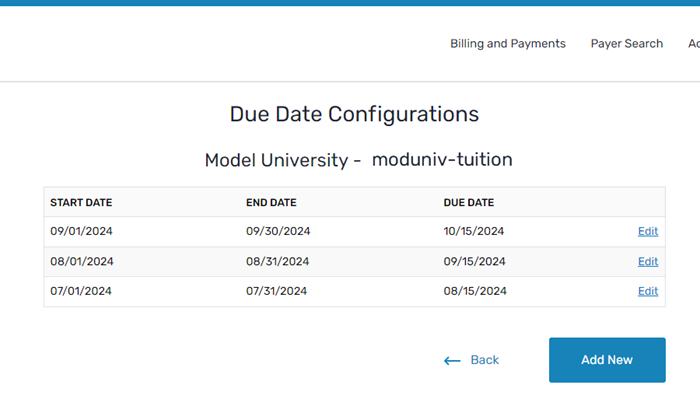Image resolution: width=700 pixels, height=406 pixels.
Task: Select due date 08/15/2024 cell
Action: point(475,291)
